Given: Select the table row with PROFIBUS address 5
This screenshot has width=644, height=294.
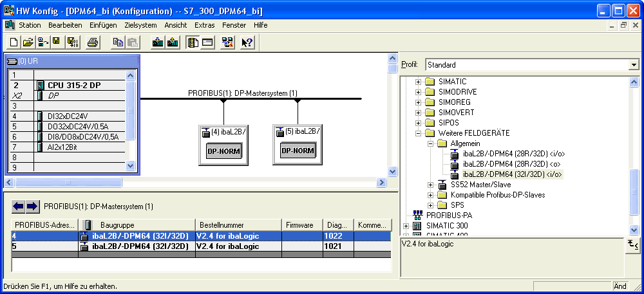Looking at the screenshot, I should (x=201, y=246).
